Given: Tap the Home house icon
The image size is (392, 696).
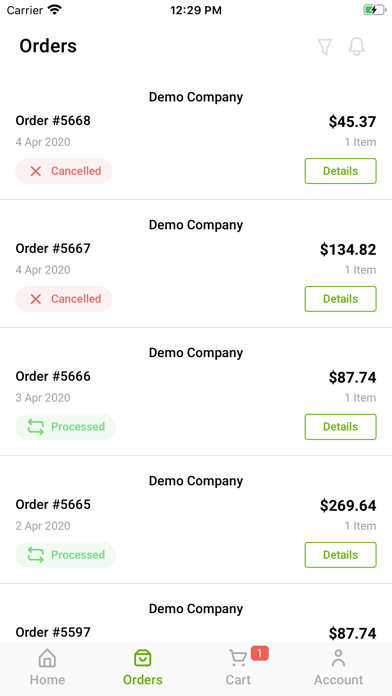Looking at the screenshot, I should pyautogui.click(x=48, y=658).
